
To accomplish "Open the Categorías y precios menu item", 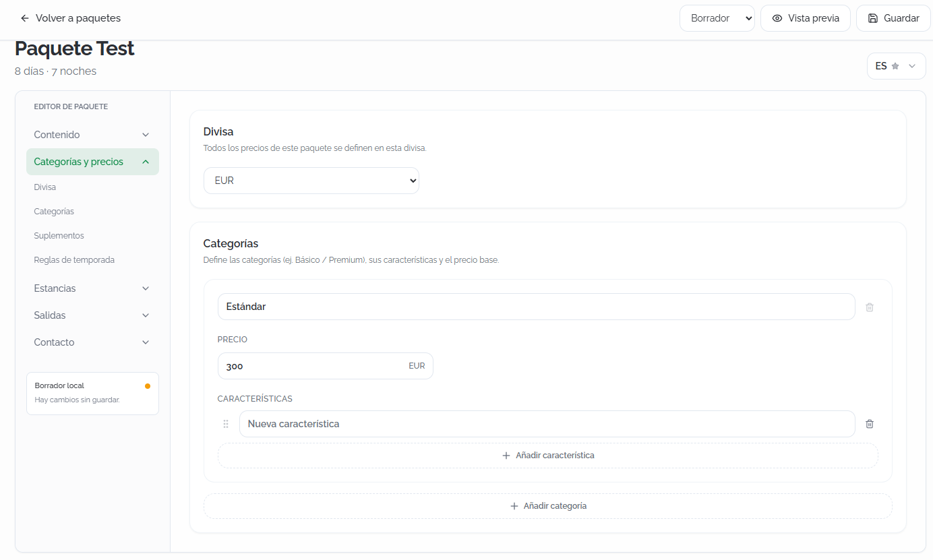I will click(x=92, y=162).
